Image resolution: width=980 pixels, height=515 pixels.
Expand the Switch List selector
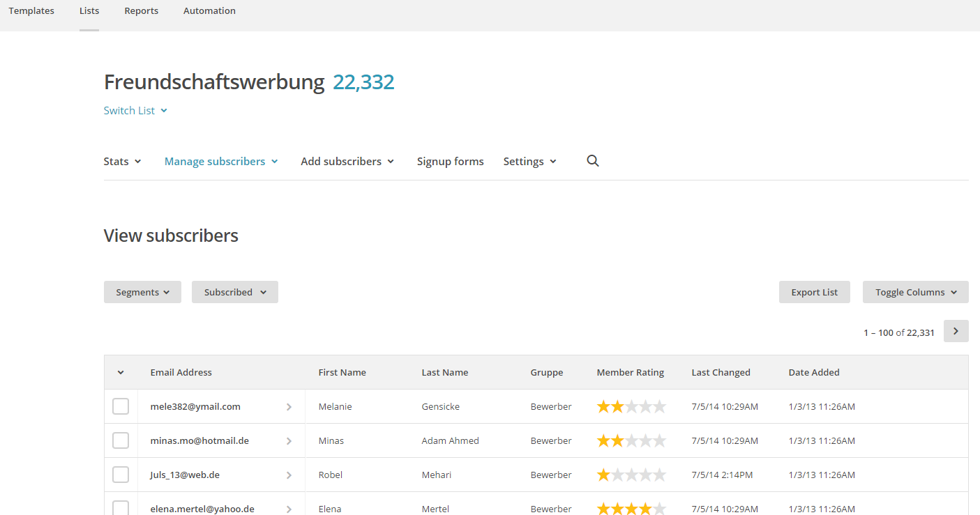point(135,110)
